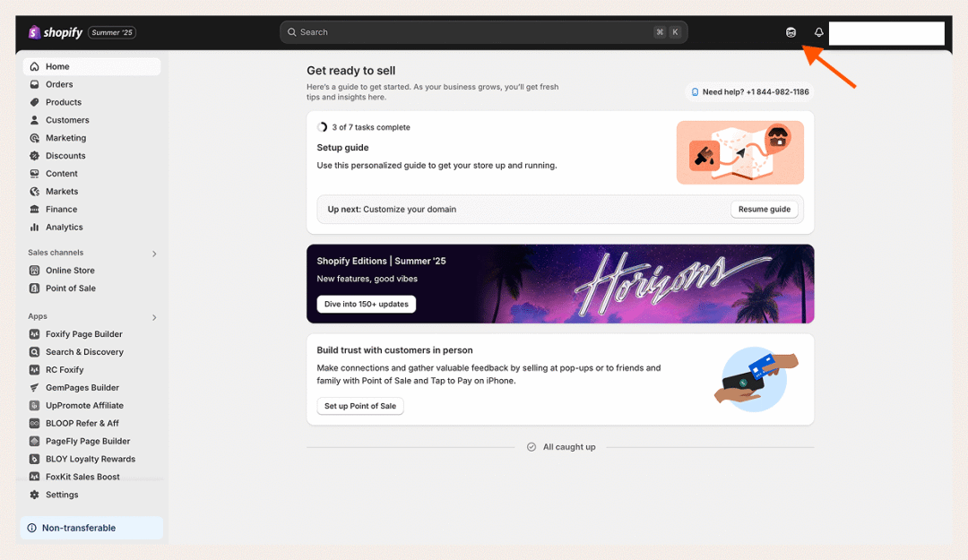Click Up next: Customize your domain
Screen dimensions: 968x560
[392, 210]
